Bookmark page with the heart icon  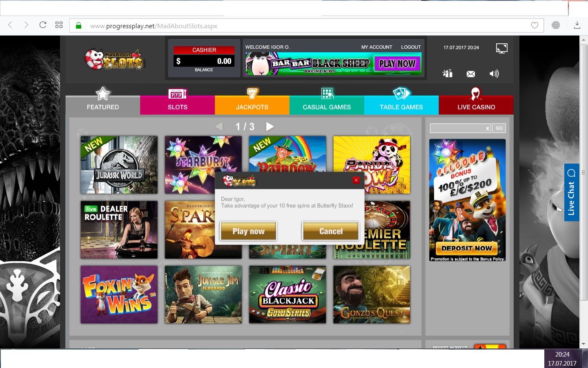click(x=535, y=25)
